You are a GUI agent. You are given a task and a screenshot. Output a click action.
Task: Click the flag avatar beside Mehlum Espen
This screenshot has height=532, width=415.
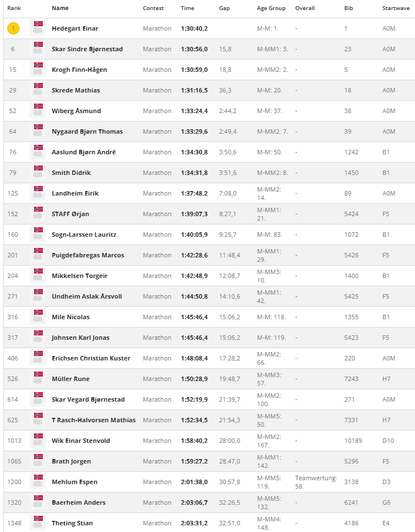[x=38, y=482]
